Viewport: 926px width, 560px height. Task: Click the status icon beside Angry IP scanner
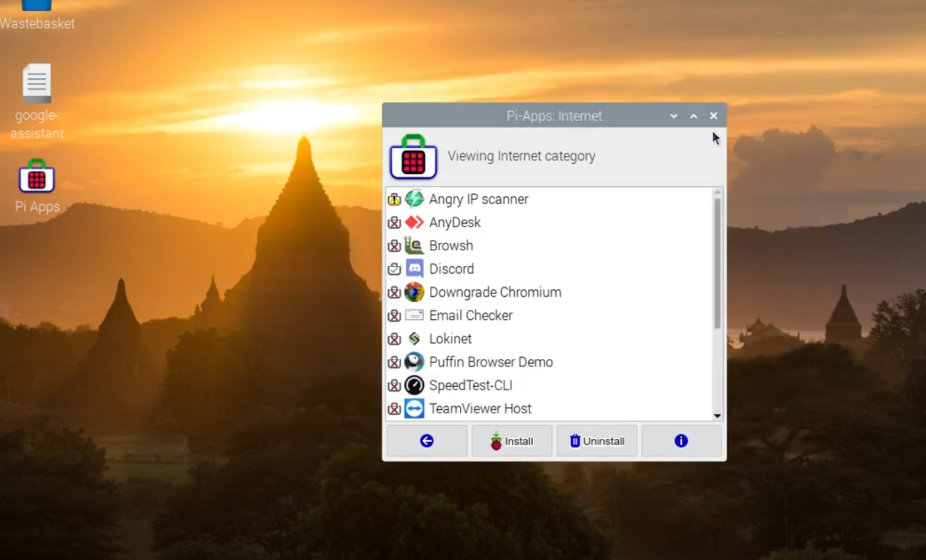pyautogui.click(x=395, y=199)
